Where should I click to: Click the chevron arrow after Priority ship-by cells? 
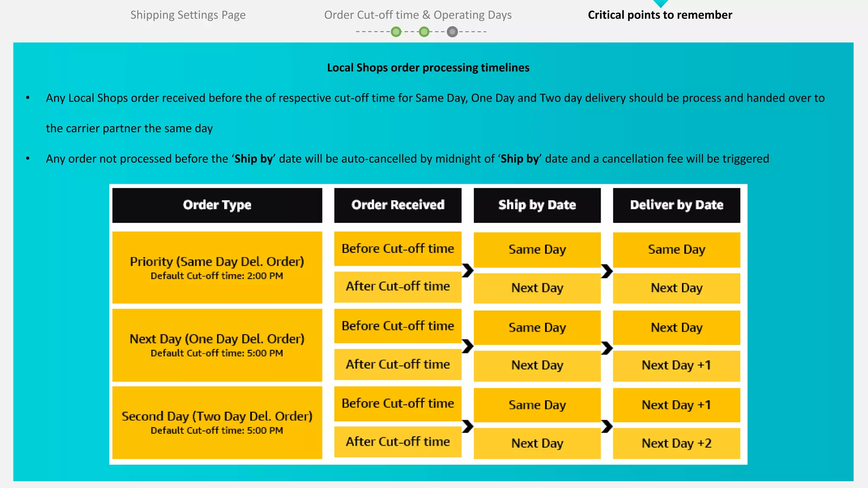click(x=607, y=271)
